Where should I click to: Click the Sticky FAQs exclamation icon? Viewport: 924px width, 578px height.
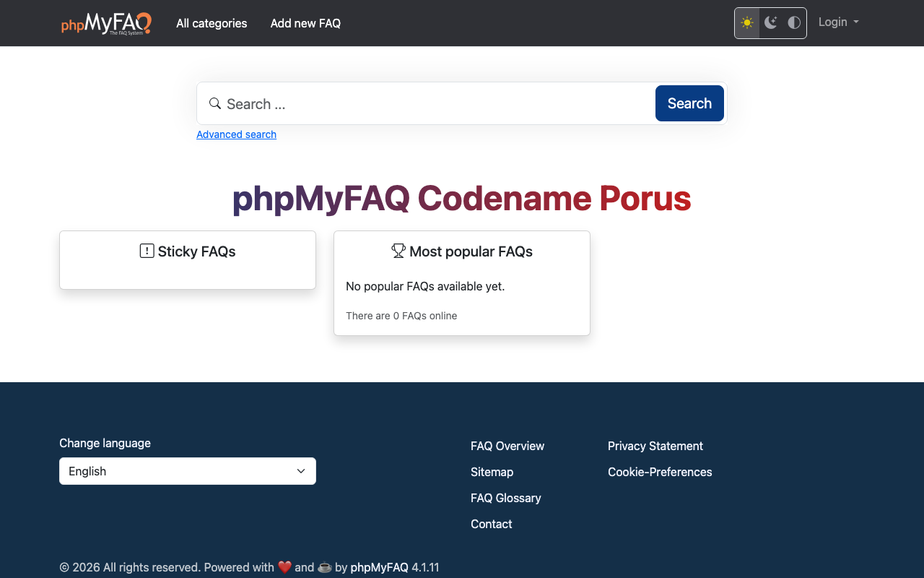[x=147, y=251]
